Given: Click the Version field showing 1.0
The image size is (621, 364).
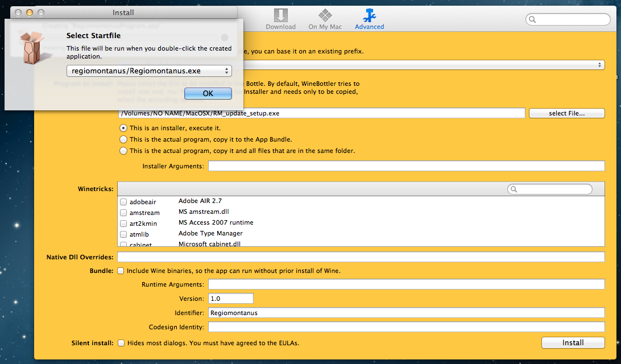Looking at the screenshot, I should (230, 299).
